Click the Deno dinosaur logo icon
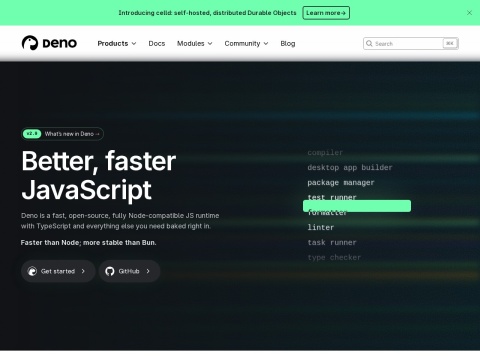480x360 pixels. point(30,43)
